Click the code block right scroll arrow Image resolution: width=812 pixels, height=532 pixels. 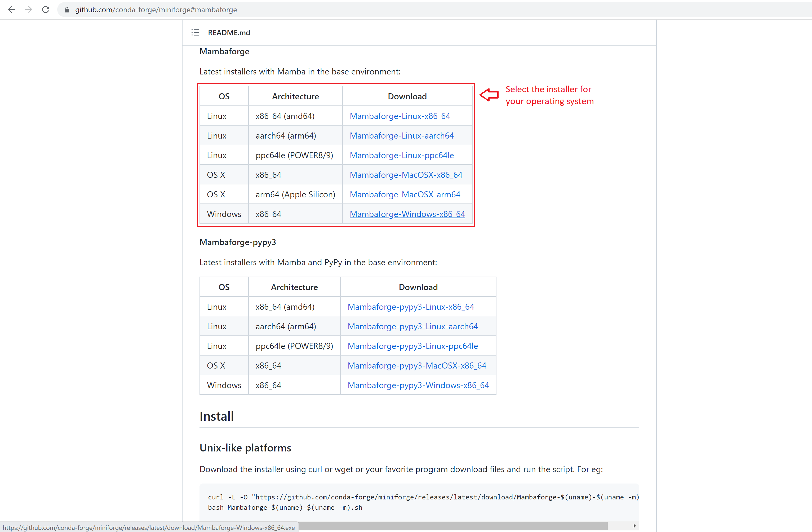(x=634, y=526)
